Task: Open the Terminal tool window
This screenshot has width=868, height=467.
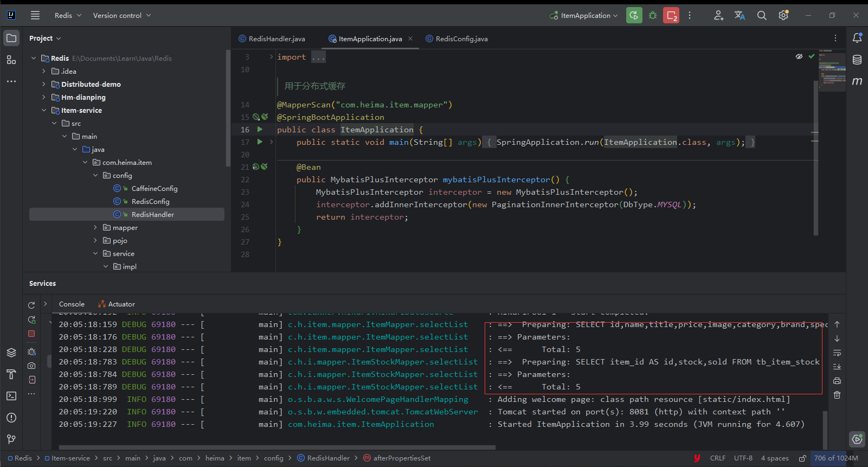Action: click(11, 396)
